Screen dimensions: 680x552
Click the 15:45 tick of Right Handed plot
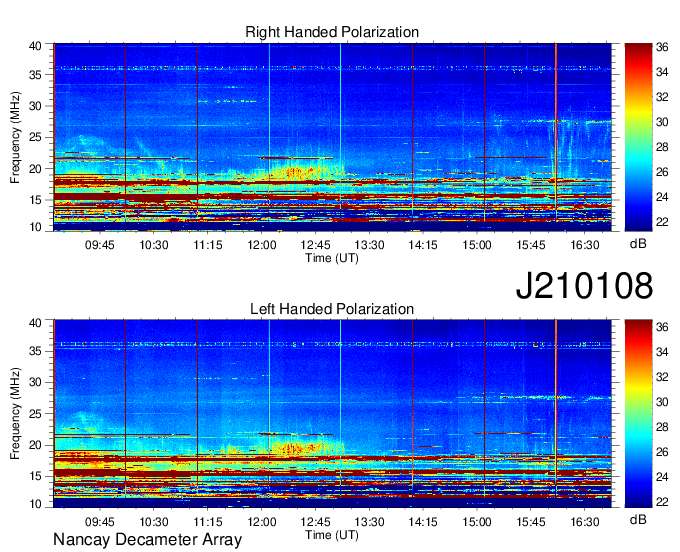pos(531,245)
